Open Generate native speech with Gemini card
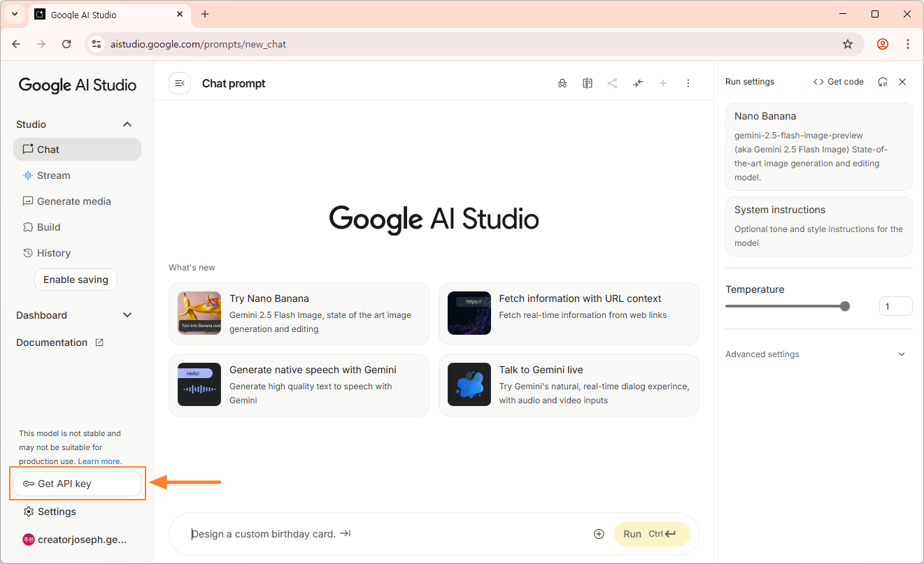The height and width of the screenshot is (564, 924). click(299, 385)
